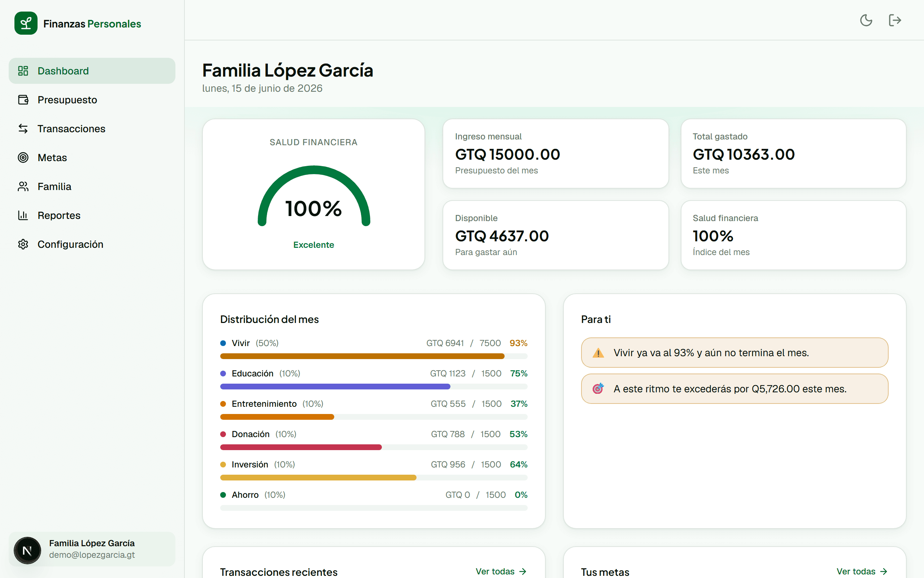Toggle dark mode with the moon icon
This screenshot has height=578, width=924.
[866, 20]
